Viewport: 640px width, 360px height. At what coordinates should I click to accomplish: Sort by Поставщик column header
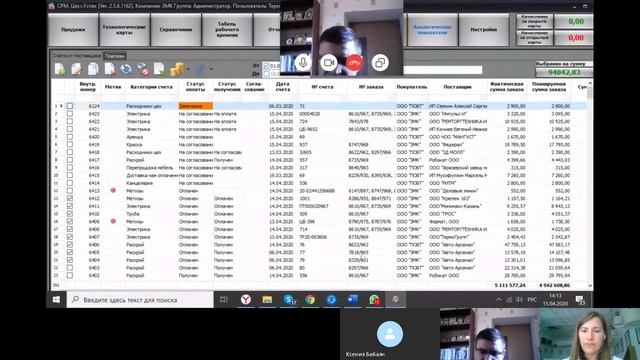coord(458,87)
